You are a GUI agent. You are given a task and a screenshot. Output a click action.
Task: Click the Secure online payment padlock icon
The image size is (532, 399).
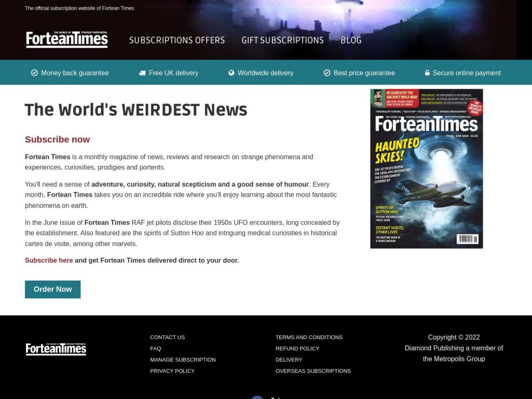click(x=427, y=73)
